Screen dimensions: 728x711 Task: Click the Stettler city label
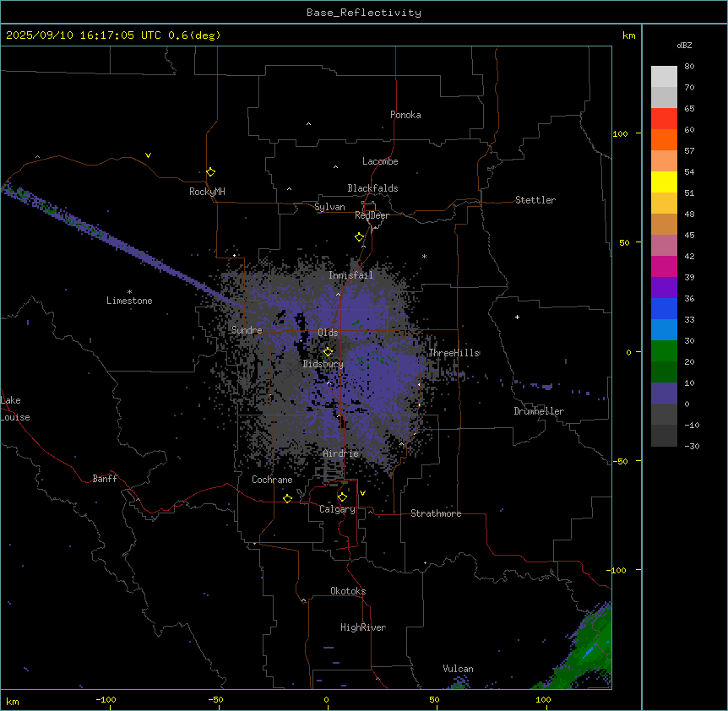[535, 200]
